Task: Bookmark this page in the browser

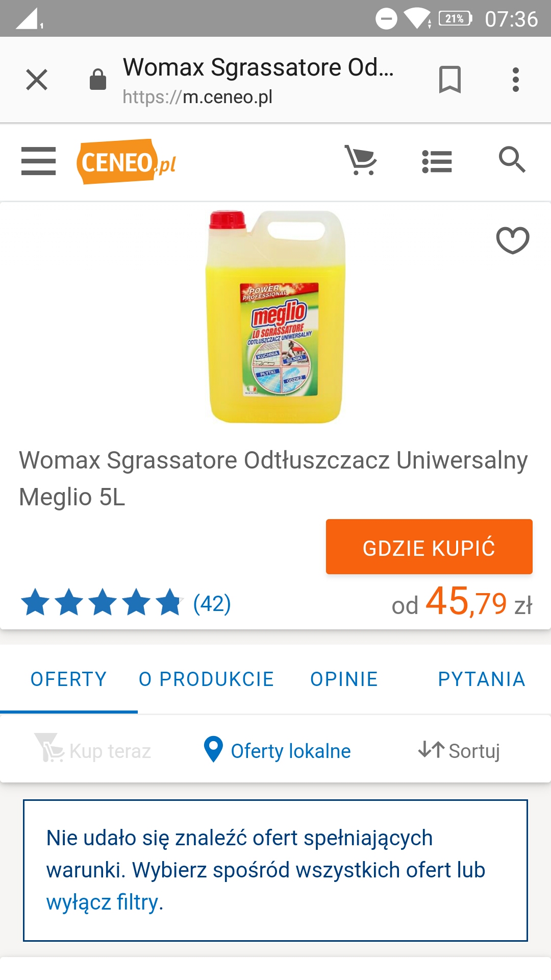Action: [449, 80]
